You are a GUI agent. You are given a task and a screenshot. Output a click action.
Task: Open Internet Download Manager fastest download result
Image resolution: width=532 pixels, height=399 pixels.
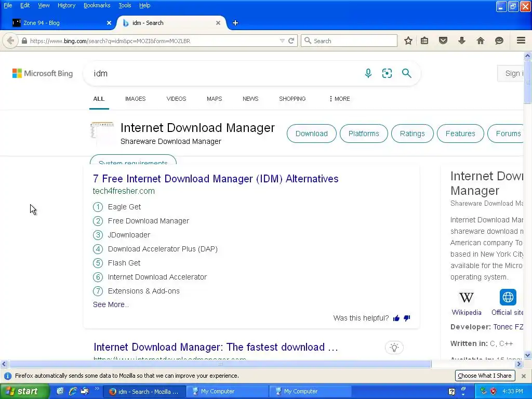click(216, 347)
